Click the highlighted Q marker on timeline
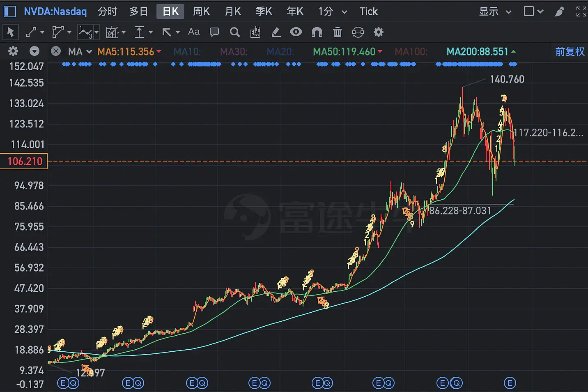 [x=456, y=383]
